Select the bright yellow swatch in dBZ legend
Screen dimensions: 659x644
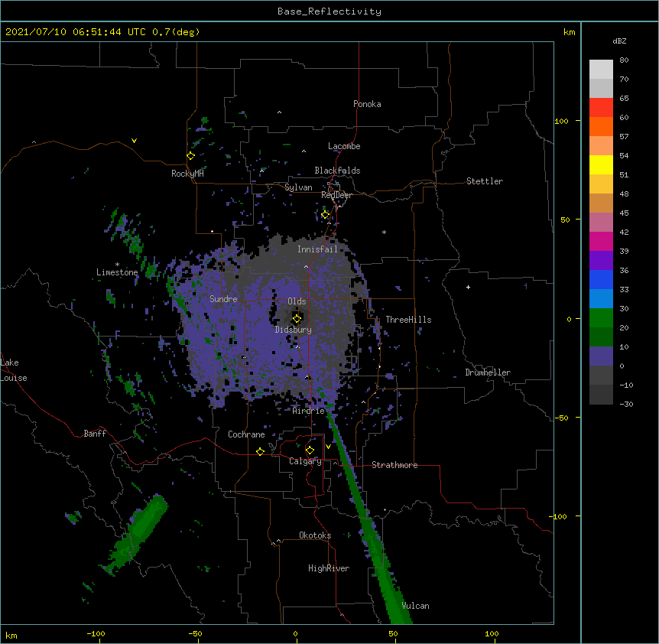pos(601,164)
